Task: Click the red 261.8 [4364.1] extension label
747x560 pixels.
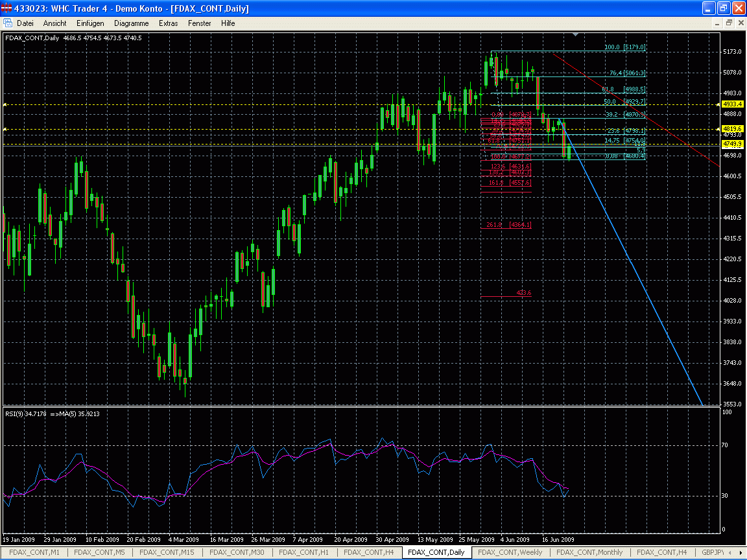Action: [x=508, y=224]
